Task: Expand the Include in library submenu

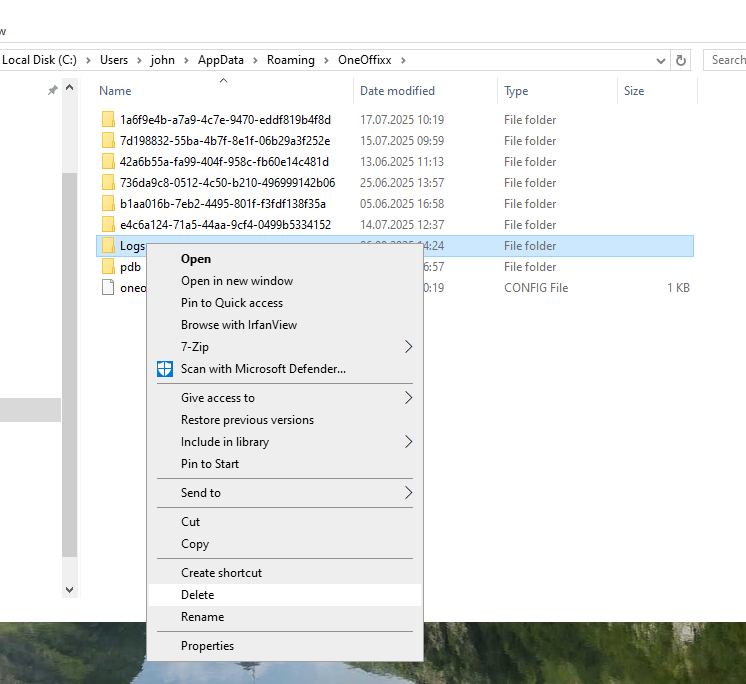Action: click(x=285, y=441)
